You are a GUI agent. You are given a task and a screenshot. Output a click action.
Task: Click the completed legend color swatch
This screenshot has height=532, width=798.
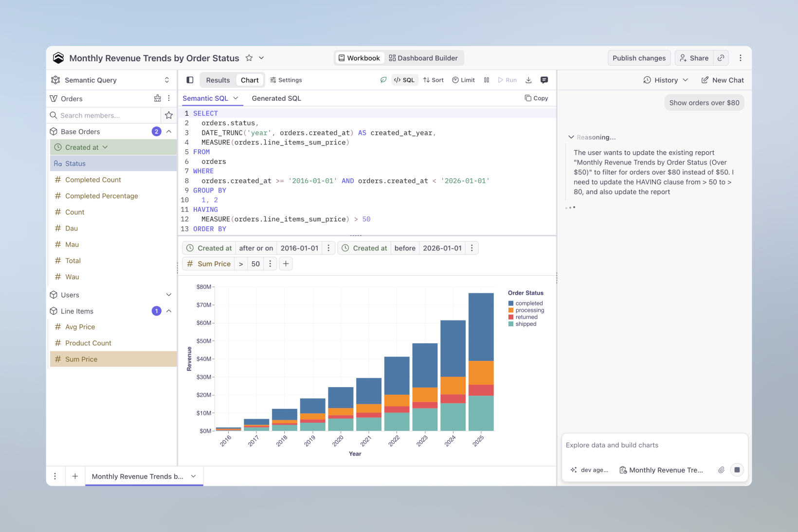coord(511,303)
